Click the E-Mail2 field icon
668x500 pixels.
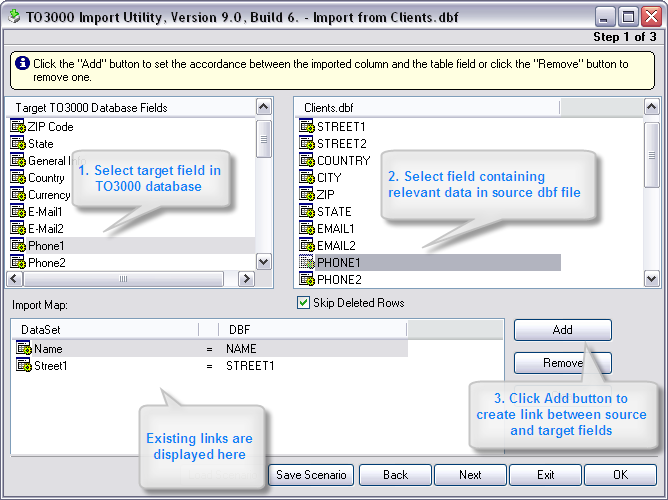click(18, 229)
